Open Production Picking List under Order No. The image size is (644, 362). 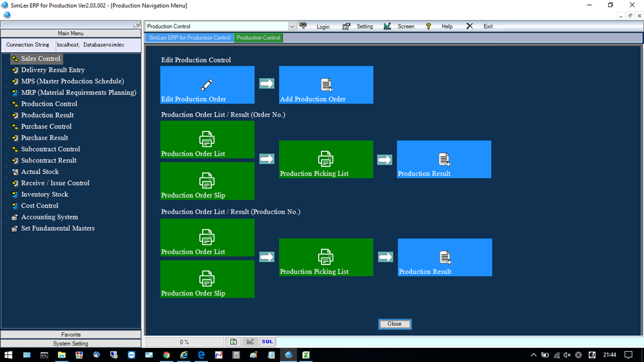coord(326,160)
